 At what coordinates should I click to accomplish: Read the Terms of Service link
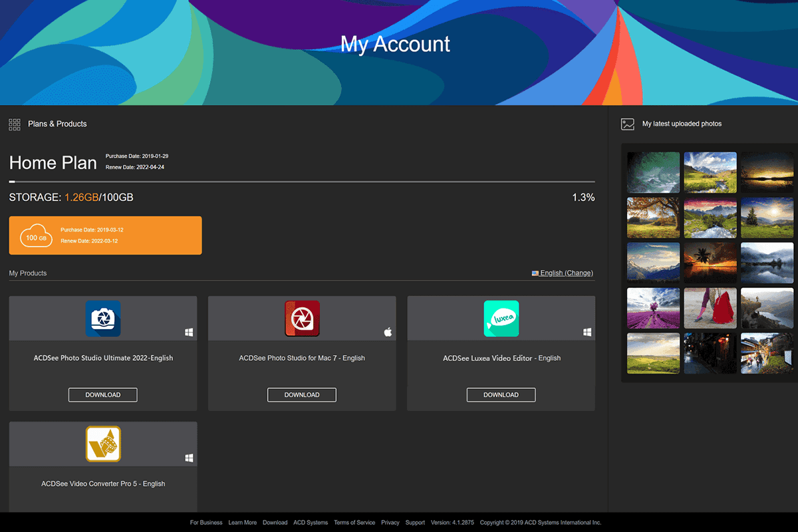[x=354, y=523]
